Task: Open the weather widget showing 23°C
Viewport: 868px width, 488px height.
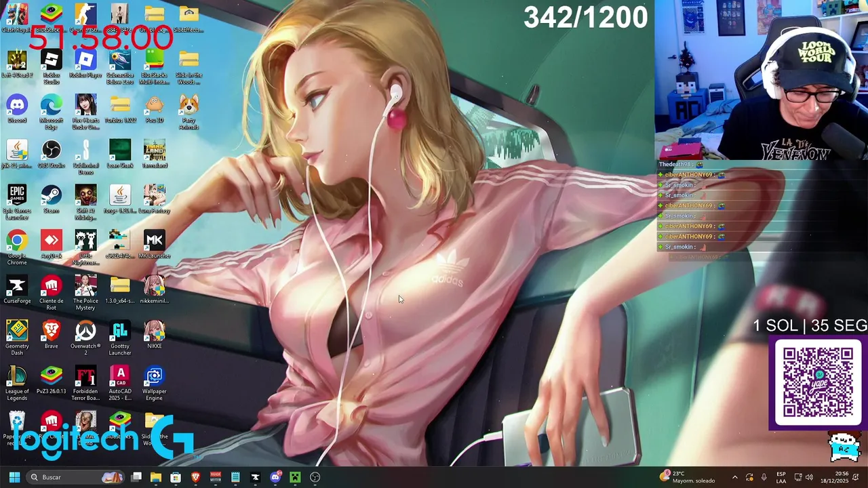Action: click(687, 477)
